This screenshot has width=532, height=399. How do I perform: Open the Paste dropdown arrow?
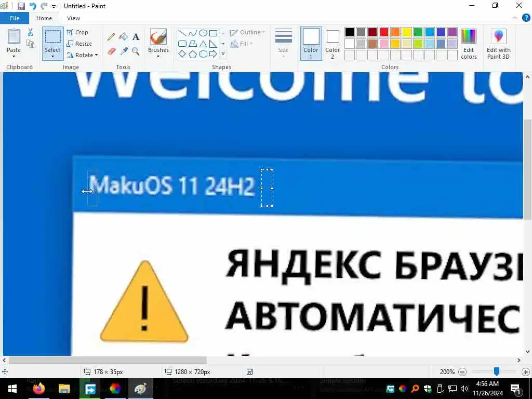tap(14, 56)
